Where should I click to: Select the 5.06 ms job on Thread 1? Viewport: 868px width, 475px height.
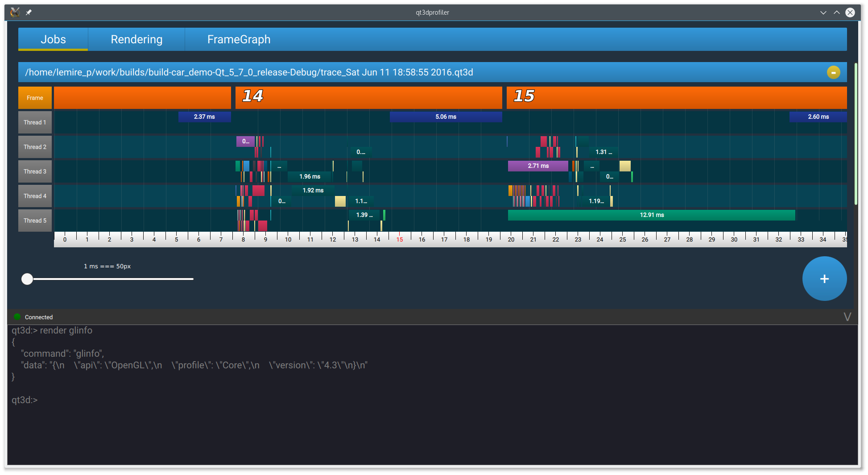point(446,117)
